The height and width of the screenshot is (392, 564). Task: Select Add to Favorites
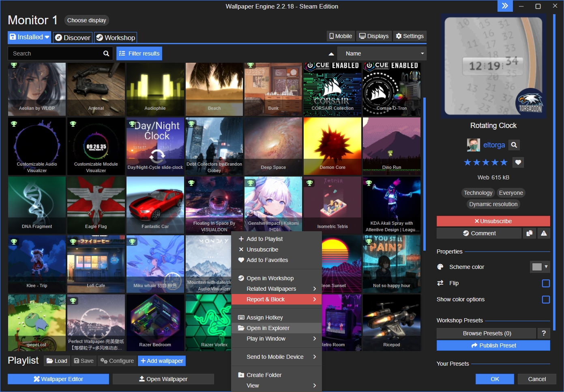277,260
